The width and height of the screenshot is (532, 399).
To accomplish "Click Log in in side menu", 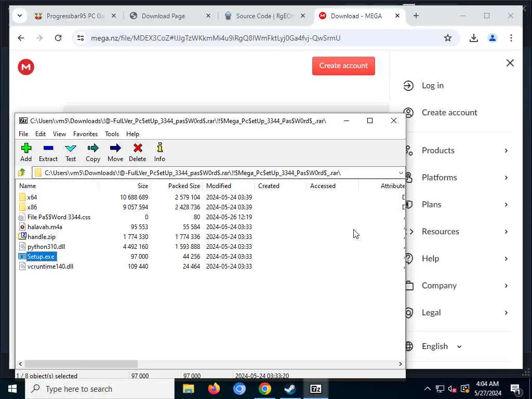I will coord(433,86).
